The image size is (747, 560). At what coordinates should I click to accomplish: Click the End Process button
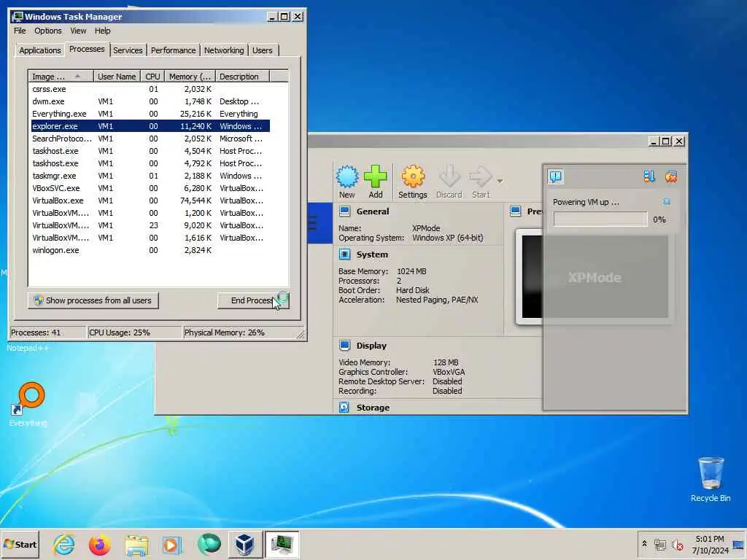pyautogui.click(x=253, y=300)
